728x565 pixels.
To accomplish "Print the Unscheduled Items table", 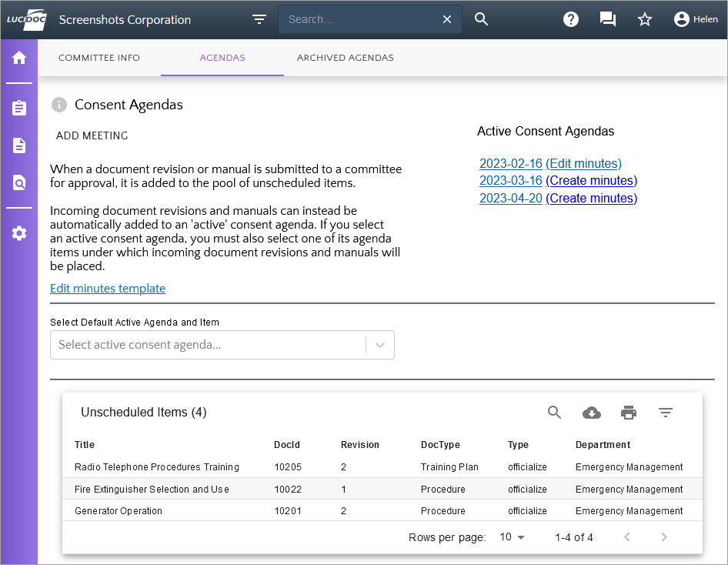I will [x=629, y=413].
